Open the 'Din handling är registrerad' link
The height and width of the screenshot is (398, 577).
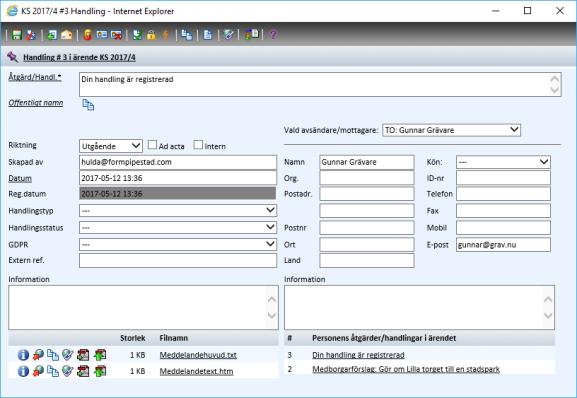coord(358,355)
